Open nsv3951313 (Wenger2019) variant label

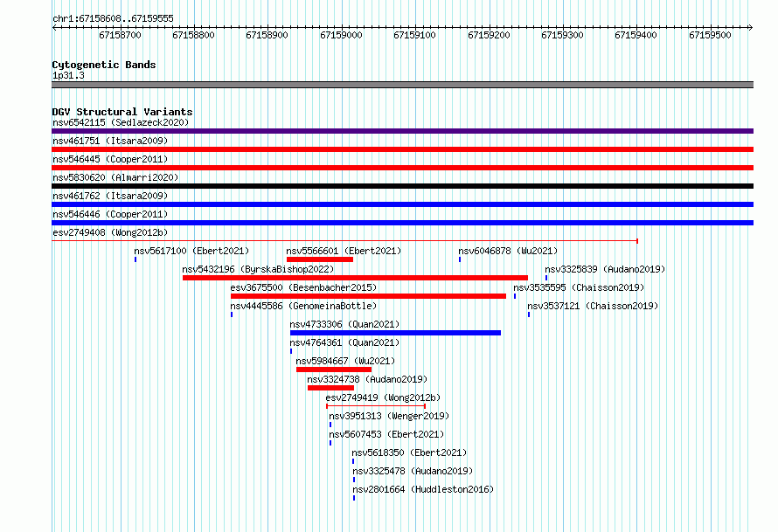point(389,416)
